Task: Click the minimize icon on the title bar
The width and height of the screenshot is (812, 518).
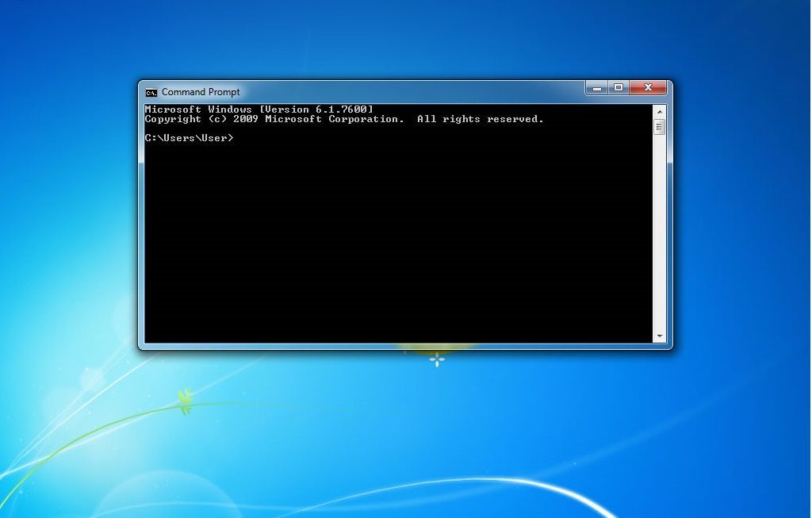Action: [596, 87]
